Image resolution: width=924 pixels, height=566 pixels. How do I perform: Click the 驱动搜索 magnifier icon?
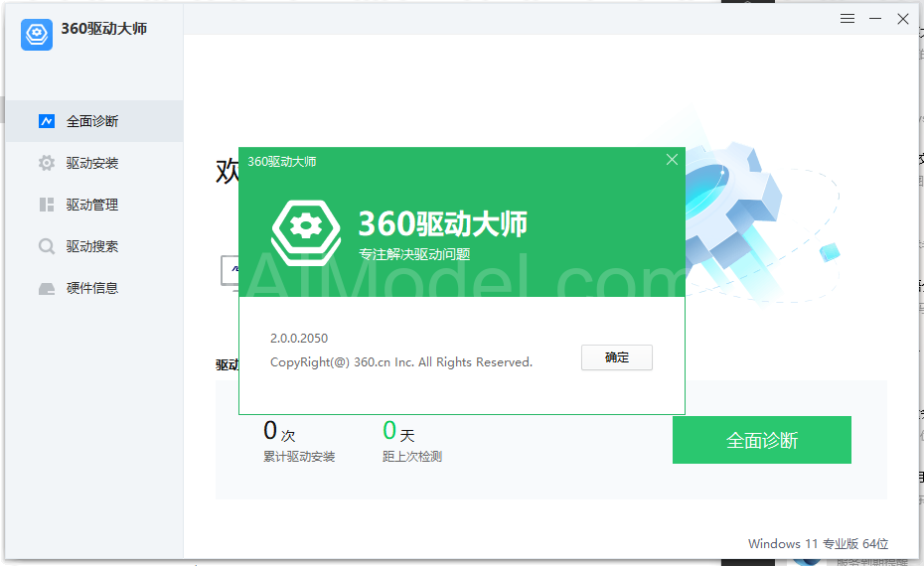(x=47, y=246)
